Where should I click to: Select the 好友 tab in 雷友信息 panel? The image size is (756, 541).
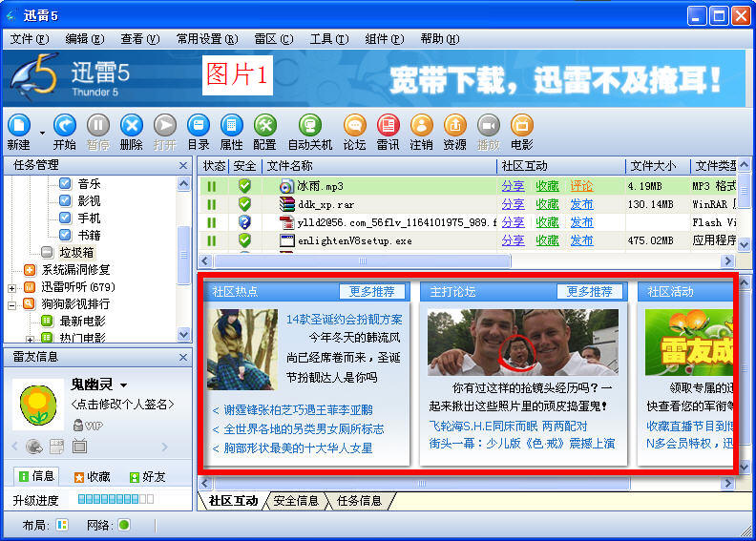tap(148, 477)
